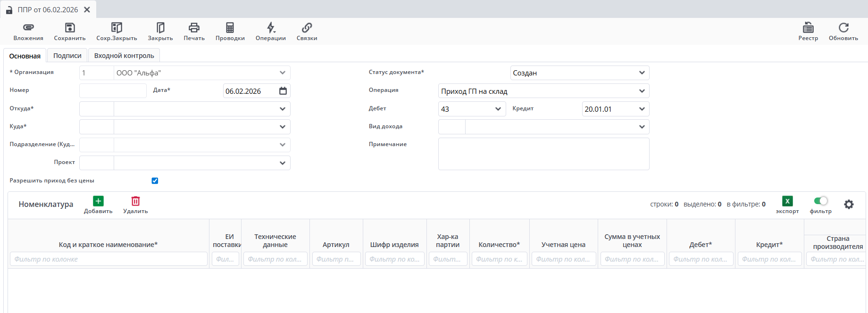This screenshot has height=313, width=868.
Task: Open the Реестр registry icon
Action: click(x=808, y=28)
